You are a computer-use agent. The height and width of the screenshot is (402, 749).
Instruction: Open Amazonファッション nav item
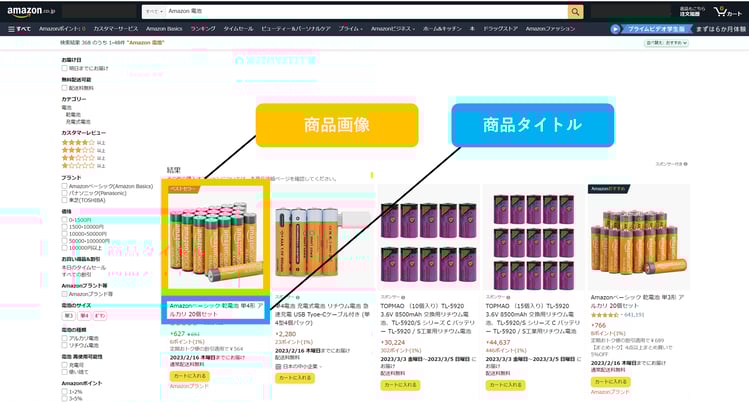pyautogui.click(x=550, y=29)
